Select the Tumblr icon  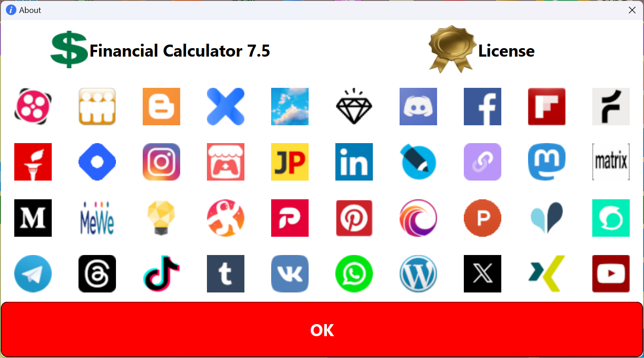point(226,274)
